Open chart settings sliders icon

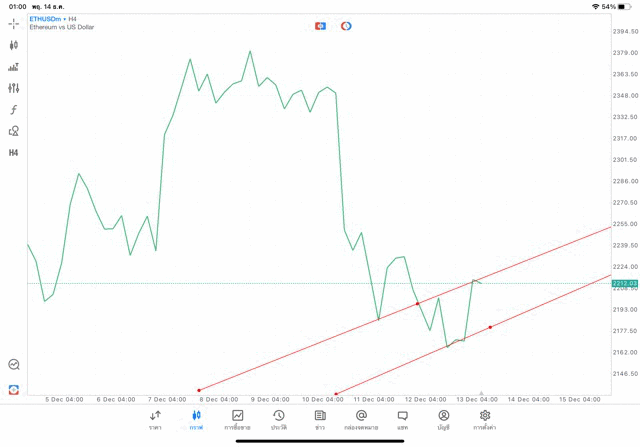(14, 88)
